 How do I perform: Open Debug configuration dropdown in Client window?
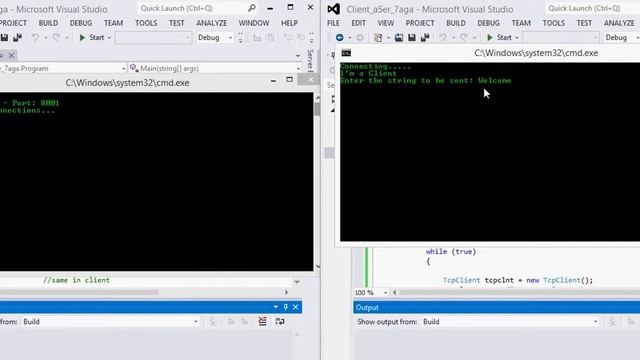tap(621, 38)
